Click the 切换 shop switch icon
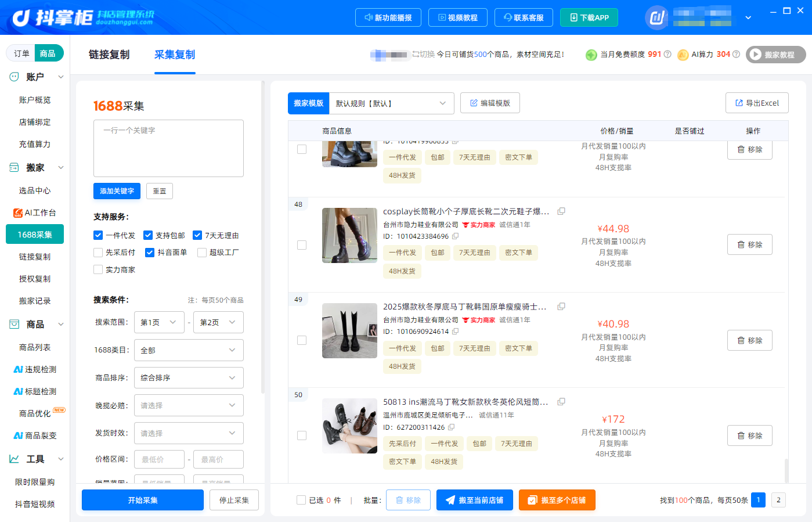 tap(416, 54)
